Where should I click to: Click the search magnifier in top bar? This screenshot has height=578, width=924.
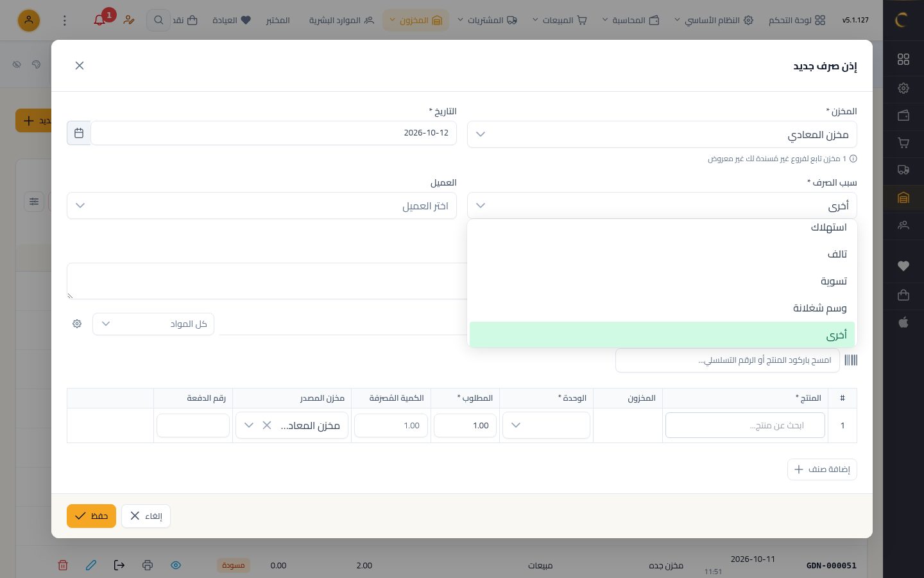coord(158,20)
